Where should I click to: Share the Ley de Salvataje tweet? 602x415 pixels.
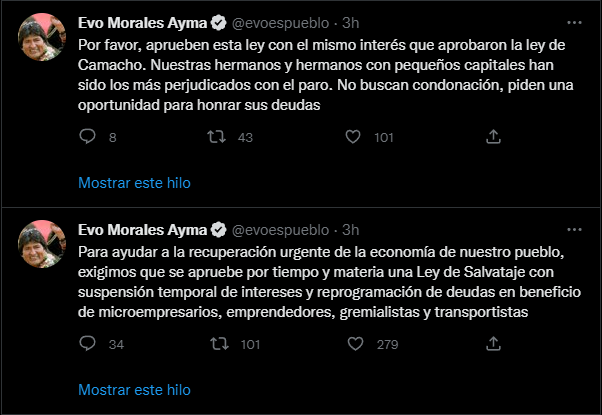(493, 344)
